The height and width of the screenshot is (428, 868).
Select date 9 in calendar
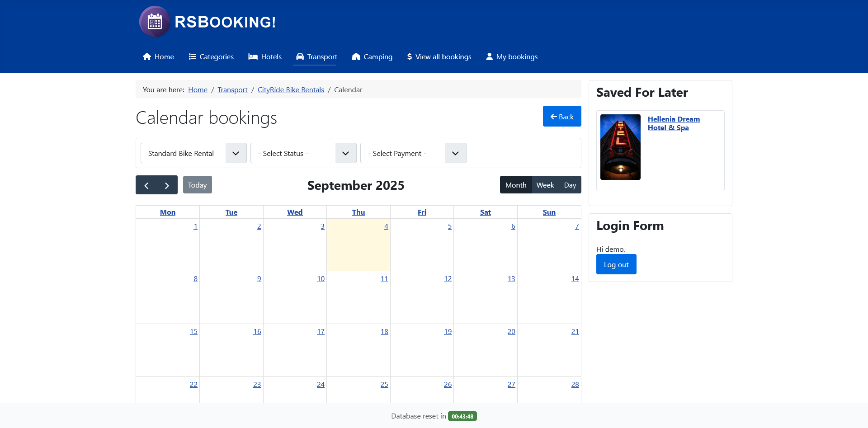259,278
